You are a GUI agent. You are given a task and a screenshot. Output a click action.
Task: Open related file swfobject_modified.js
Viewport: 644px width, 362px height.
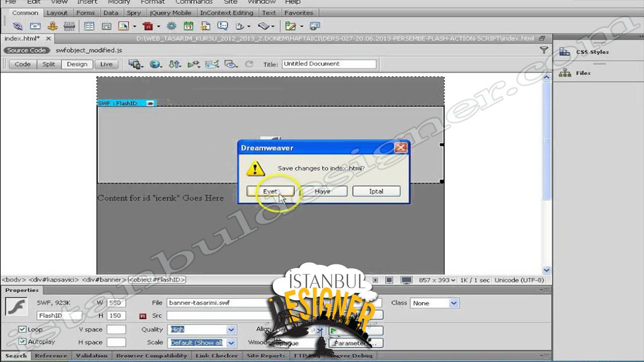pos(89,50)
